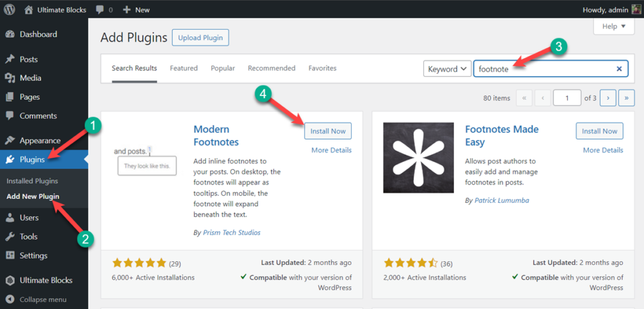Click the Ultimate Blocks hexagon icon
Screen dimensions: 644x309
point(10,281)
